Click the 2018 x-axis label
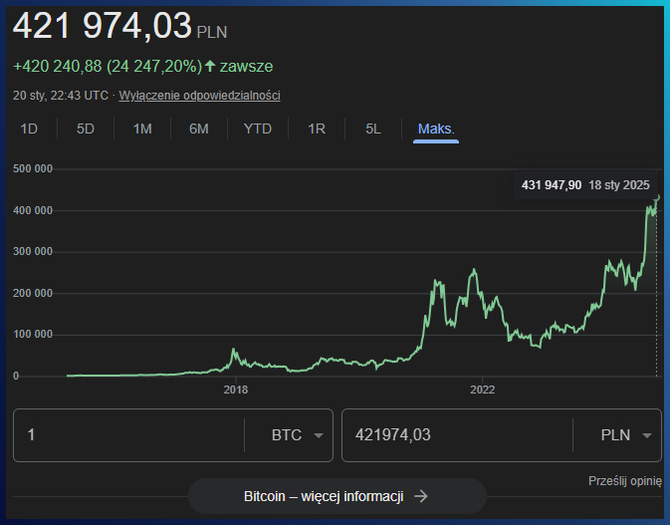The width and height of the screenshot is (670, 525). (235, 390)
